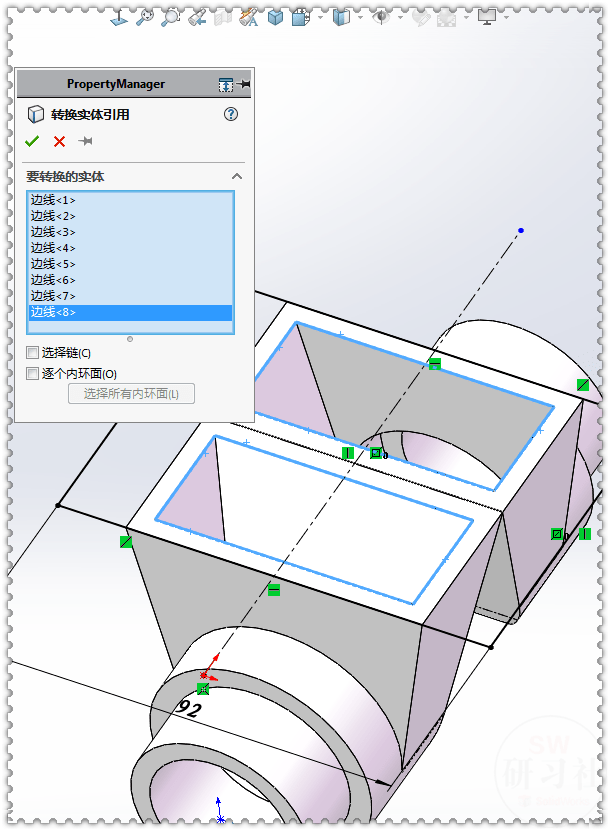Select 边线<6> in the list
Image resolution: width=610 pixels, height=831 pixels.
point(130,280)
